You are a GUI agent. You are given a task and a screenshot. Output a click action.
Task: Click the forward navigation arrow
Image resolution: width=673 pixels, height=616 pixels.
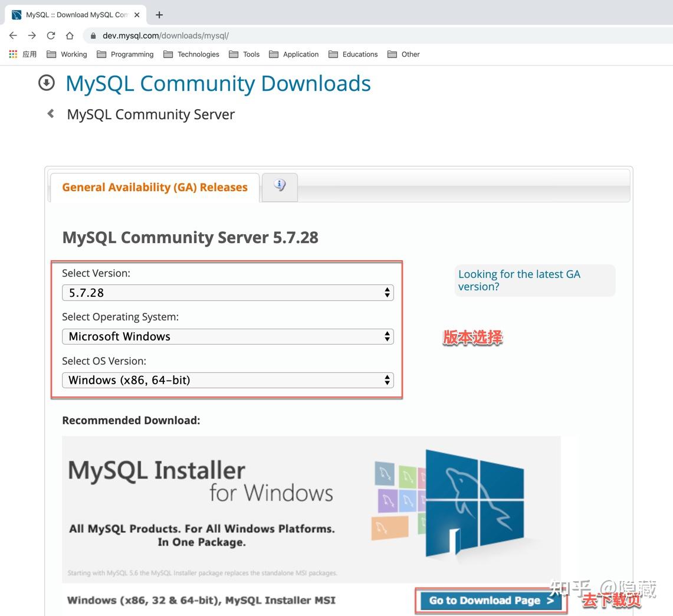pos(32,35)
